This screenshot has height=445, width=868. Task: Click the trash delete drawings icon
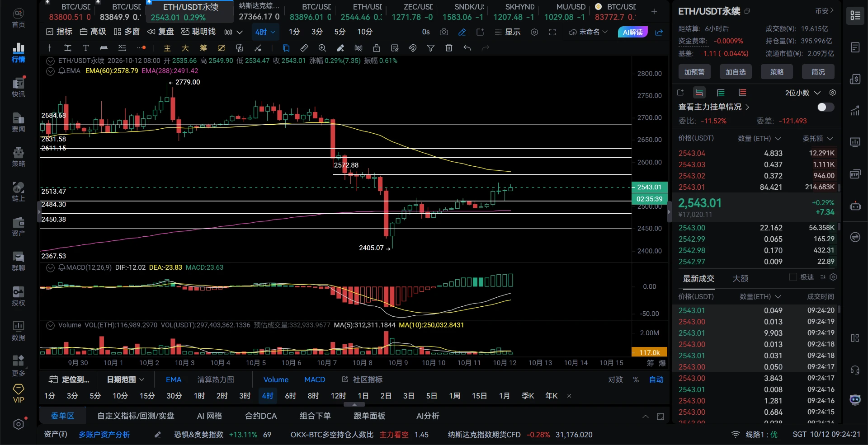pyautogui.click(x=449, y=48)
